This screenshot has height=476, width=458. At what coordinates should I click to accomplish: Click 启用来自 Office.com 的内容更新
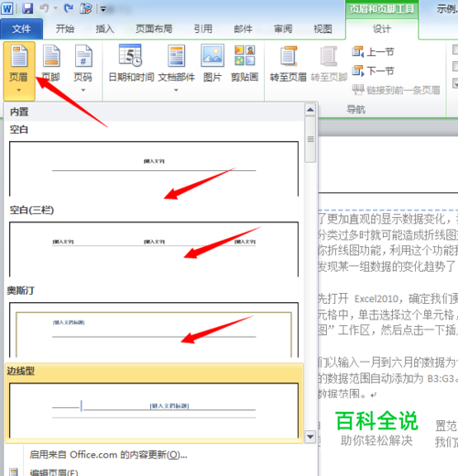tap(108, 455)
